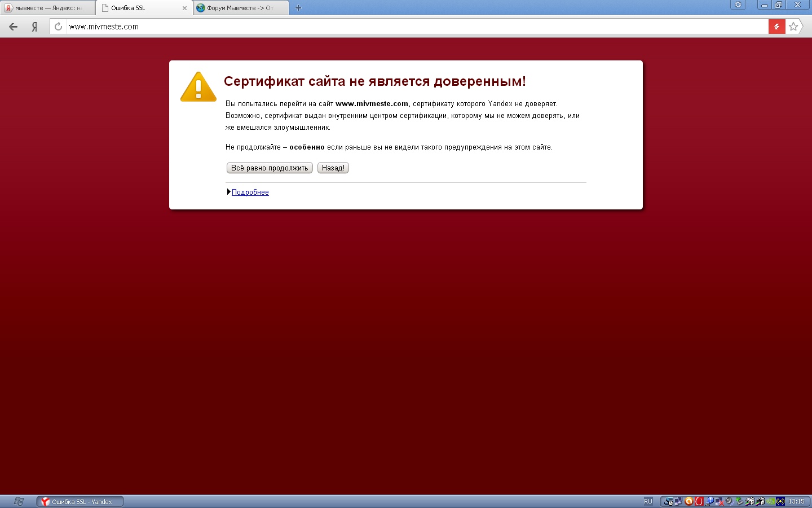The width and height of the screenshot is (812, 508).
Task: Click the red Opera-style tray icon
Action: (x=699, y=501)
